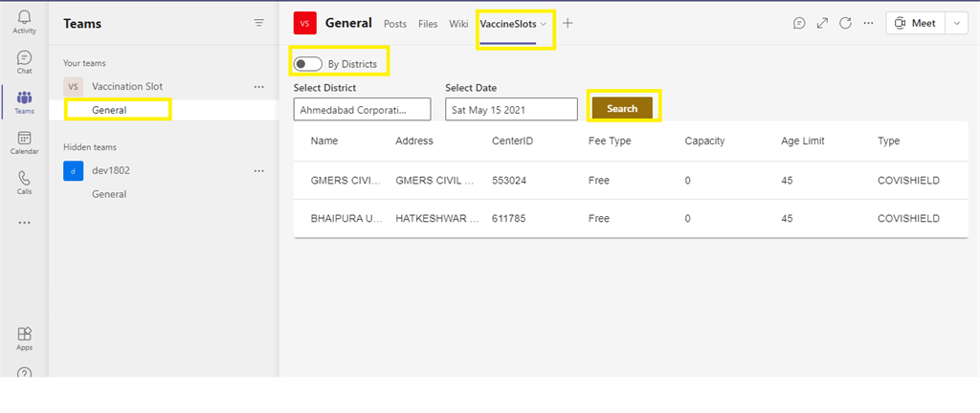Show the tab conversation icon
This screenshot has width=980, height=413.
tap(799, 23)
